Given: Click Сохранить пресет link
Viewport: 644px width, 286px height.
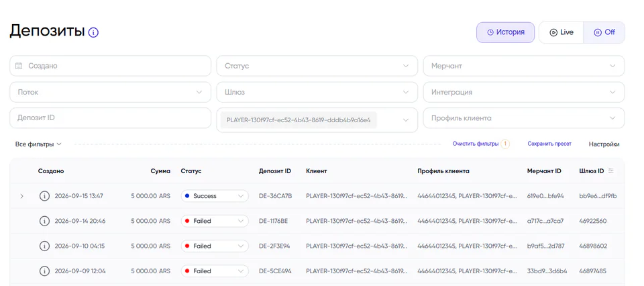Looking at the screenshot, I should [x=549, y=144].
